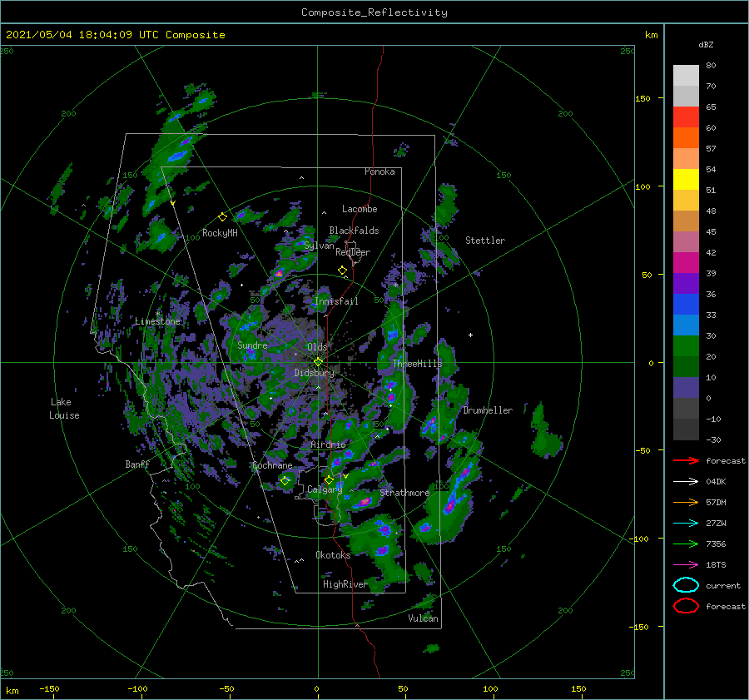
Task: Select the Cochrane label
Action: 272,465
